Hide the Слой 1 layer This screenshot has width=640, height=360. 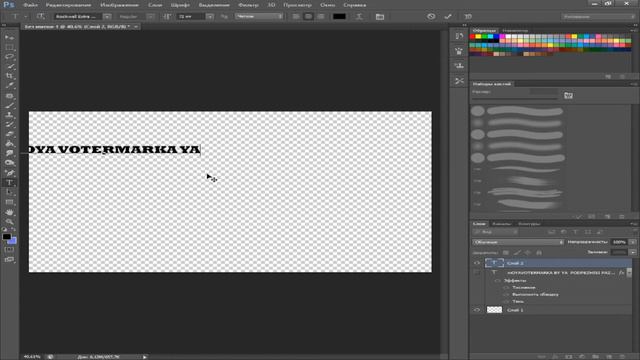pyautogui.click(x=477, y=310)
